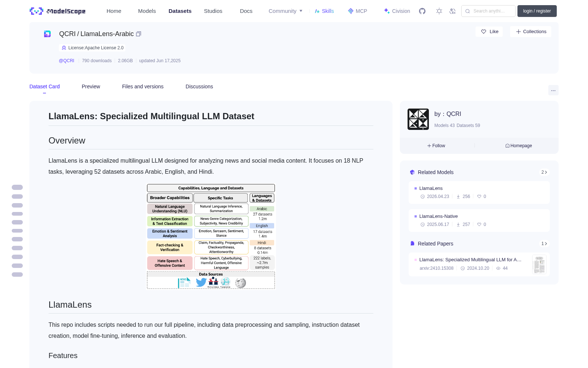The height and width of the screenshot is (368, 588).
Task: Open the Docs page
Action: click(246, 11)
